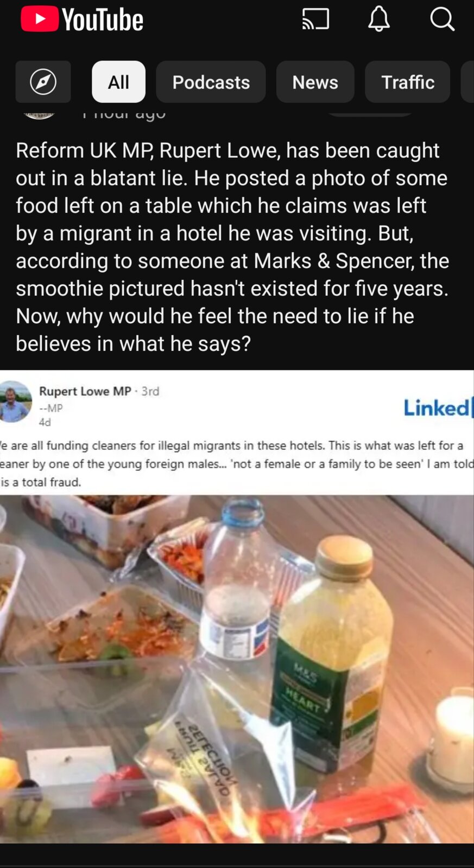Tap the partially hidden channel avatar
Image resolution: width=474 pixels, height=868 pixels.
pos(39,114)
